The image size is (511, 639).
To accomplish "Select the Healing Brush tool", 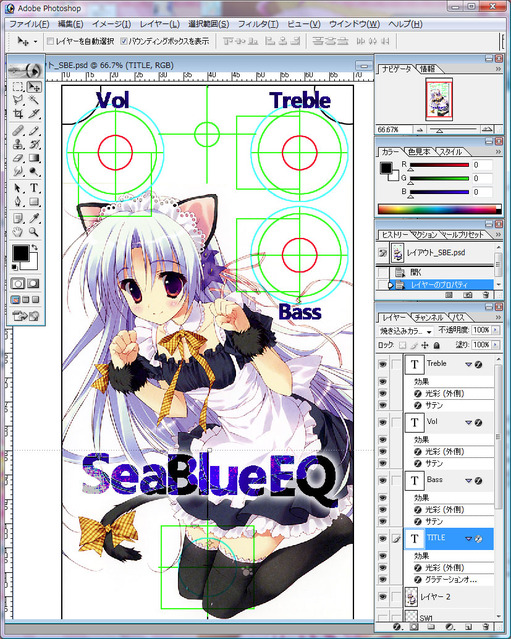I will coord(18,130).
